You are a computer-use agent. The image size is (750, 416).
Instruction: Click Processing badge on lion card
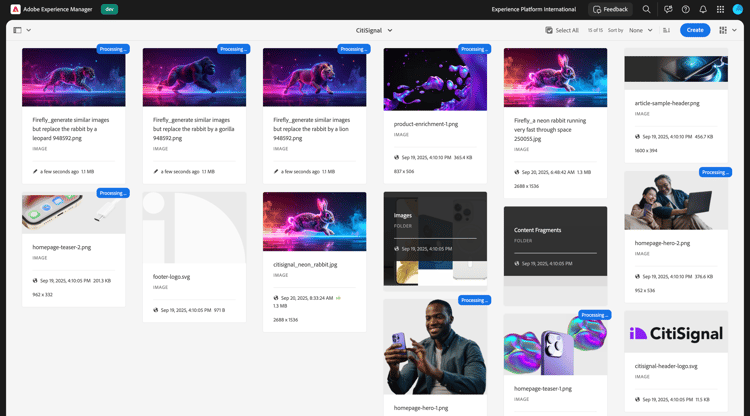354,49
